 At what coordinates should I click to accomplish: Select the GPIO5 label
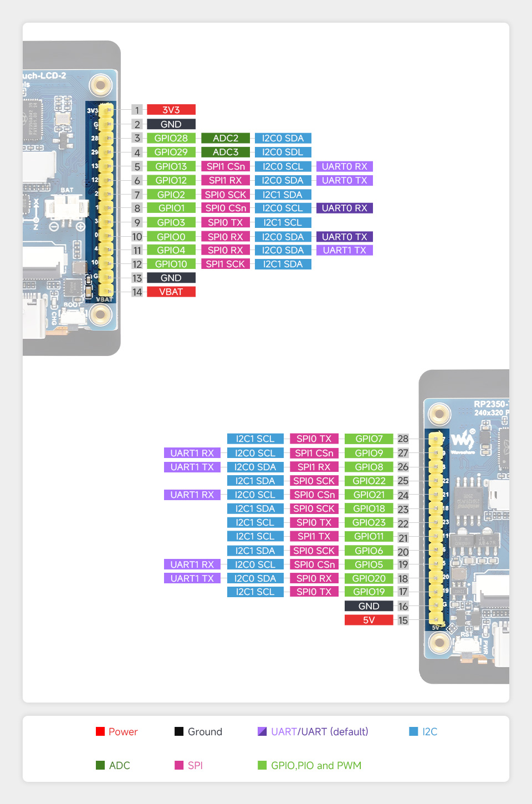coord(369,564)
